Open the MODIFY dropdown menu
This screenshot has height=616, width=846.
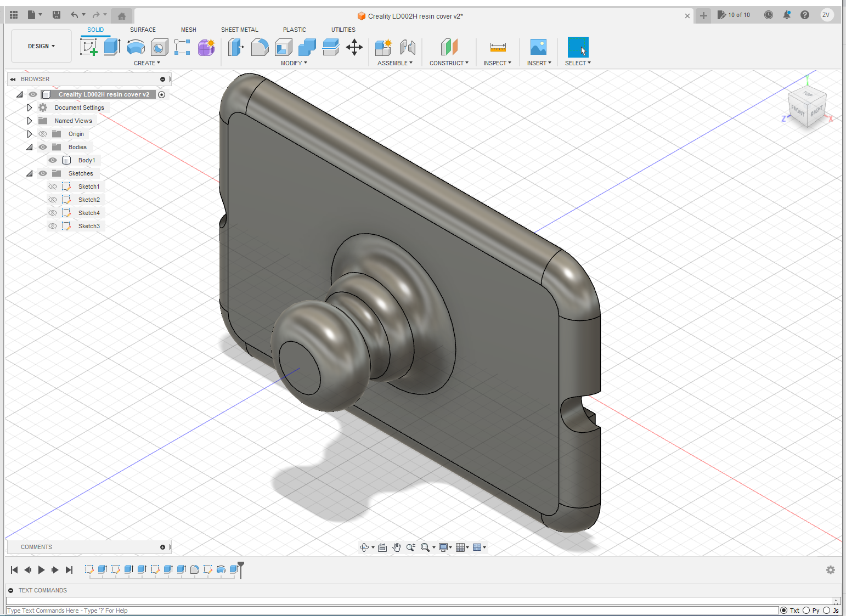point(294,63)
